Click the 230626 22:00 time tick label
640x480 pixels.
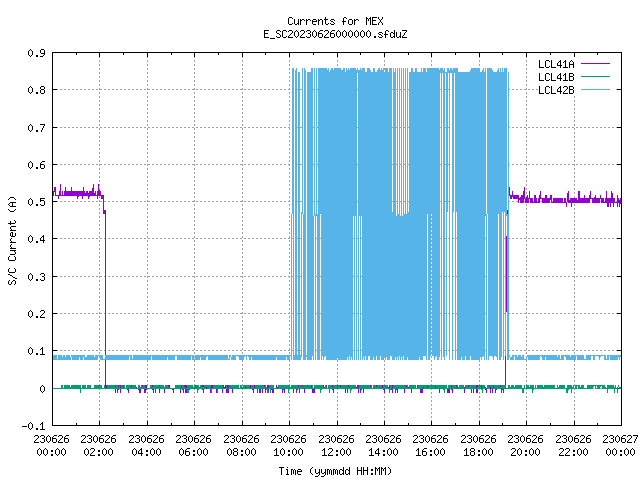coord(573,446)
